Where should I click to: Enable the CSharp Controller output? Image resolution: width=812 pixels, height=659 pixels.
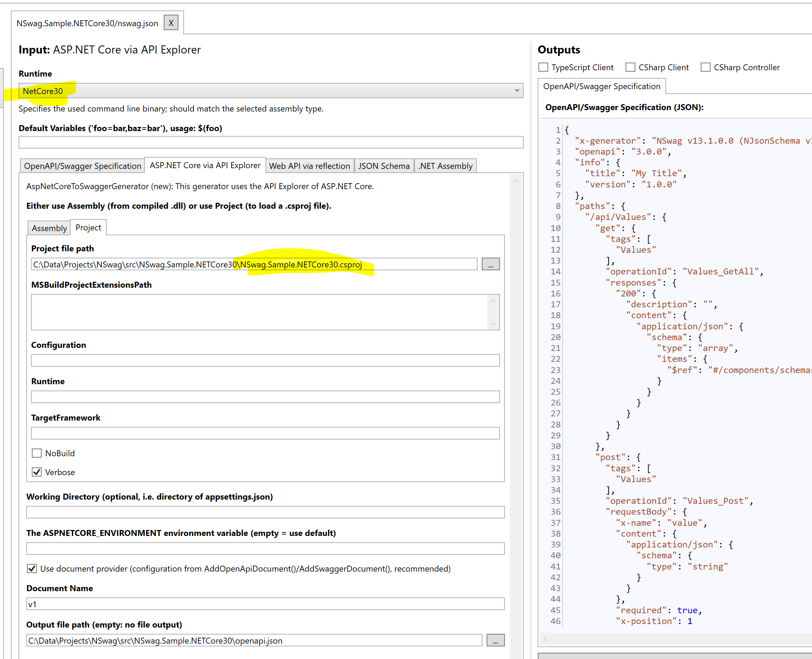pos(706,67)
